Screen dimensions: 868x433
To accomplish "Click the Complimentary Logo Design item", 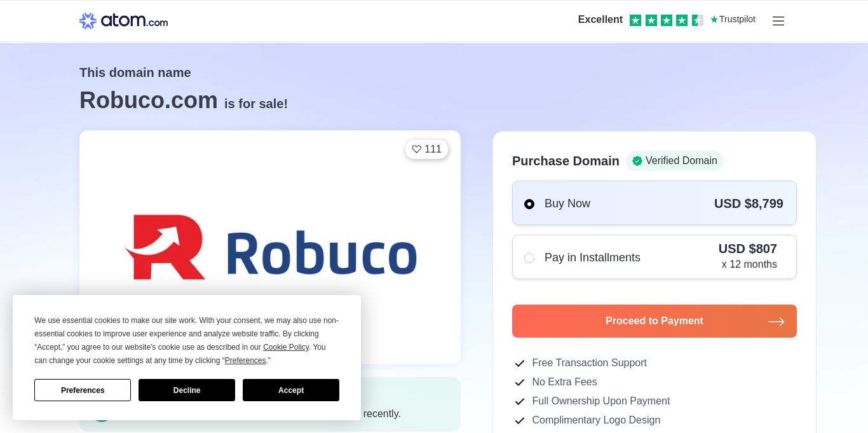I will [x=595, y=420].
